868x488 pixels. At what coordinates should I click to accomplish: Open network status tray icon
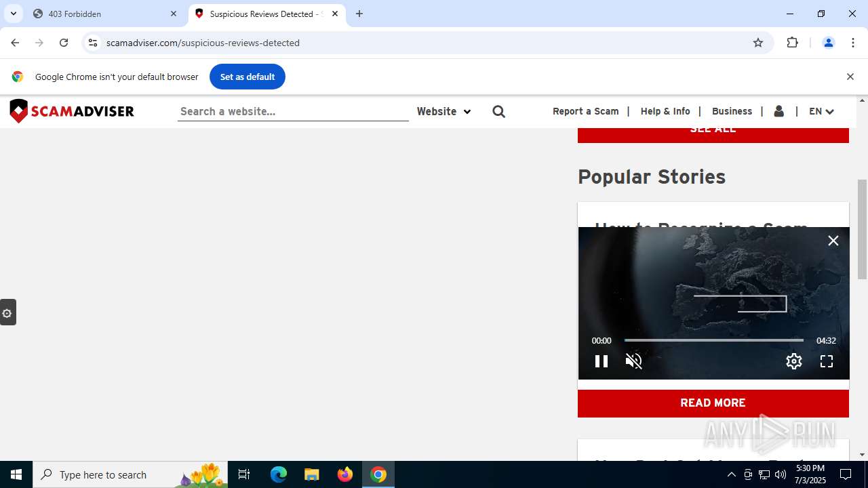tap(764, 474)
